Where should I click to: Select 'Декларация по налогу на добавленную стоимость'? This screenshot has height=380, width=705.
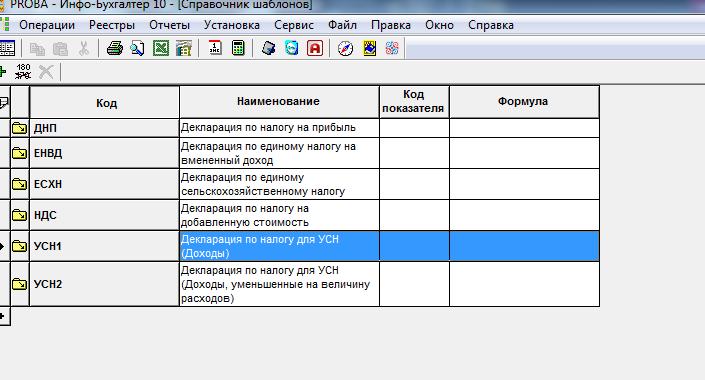(279, 215)
